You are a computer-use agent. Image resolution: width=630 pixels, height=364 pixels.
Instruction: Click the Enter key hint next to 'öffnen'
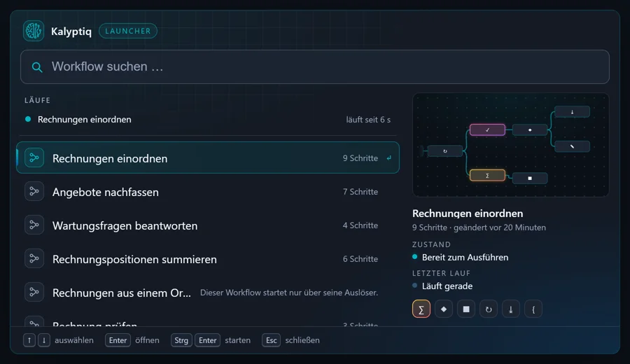(118, 340)
